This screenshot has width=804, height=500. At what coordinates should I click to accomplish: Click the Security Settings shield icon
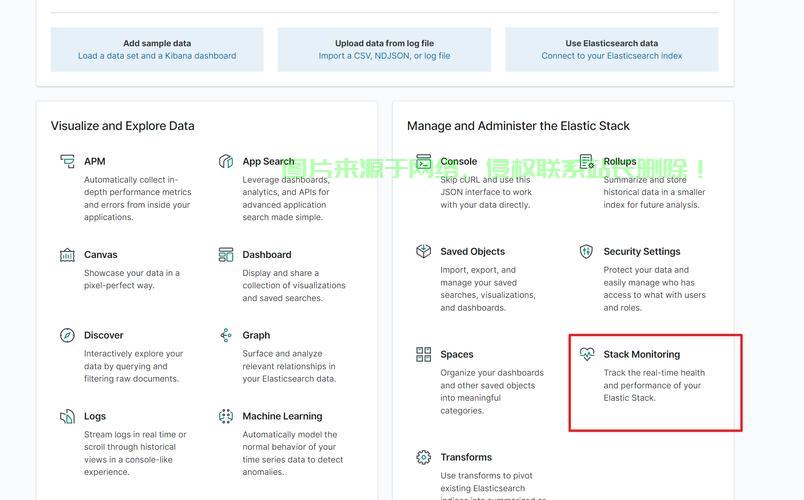[x=587, y=251]
